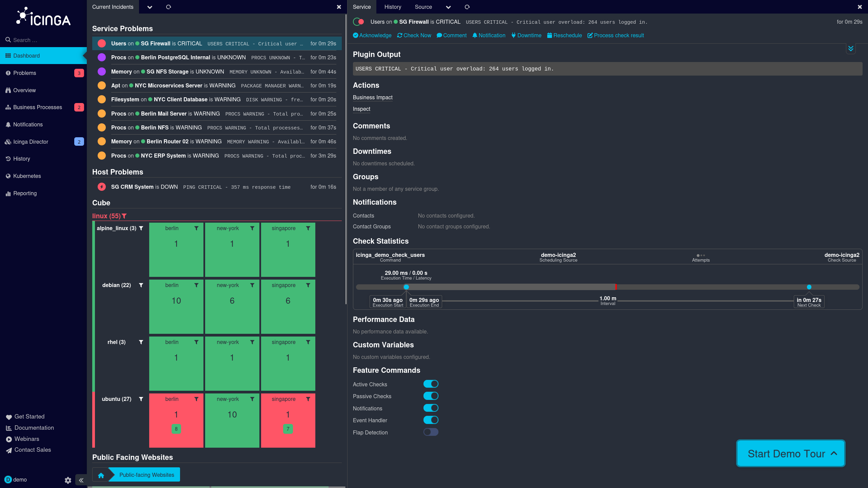Click Check Now action
Screen dimensions: 868x488
pyautogui.click(x=414, y=35)
